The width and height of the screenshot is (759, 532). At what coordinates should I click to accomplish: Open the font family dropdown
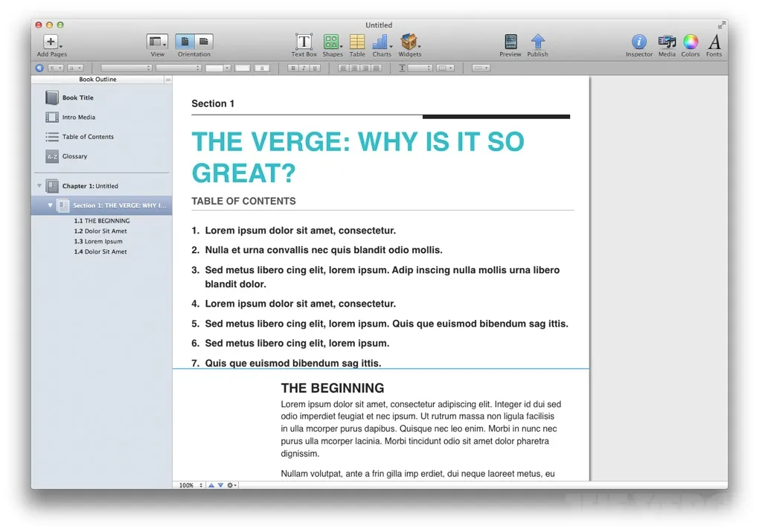tap(126, 68)
